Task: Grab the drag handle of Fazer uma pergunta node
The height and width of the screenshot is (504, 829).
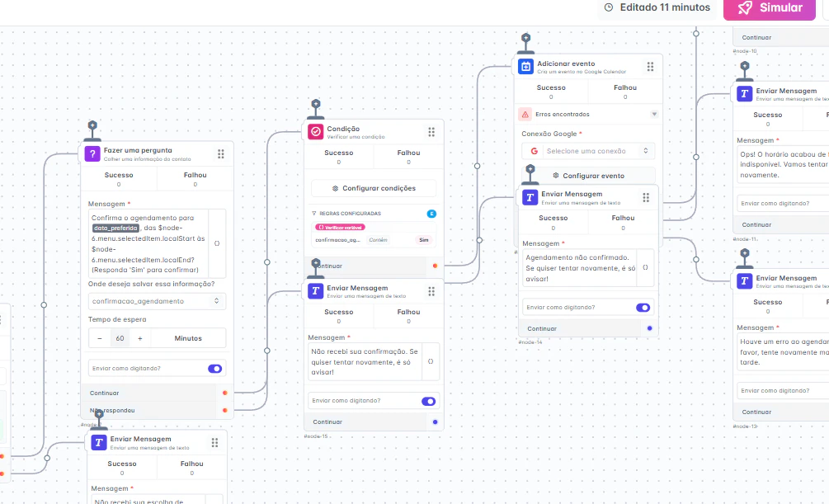Action: click(221, 154)
